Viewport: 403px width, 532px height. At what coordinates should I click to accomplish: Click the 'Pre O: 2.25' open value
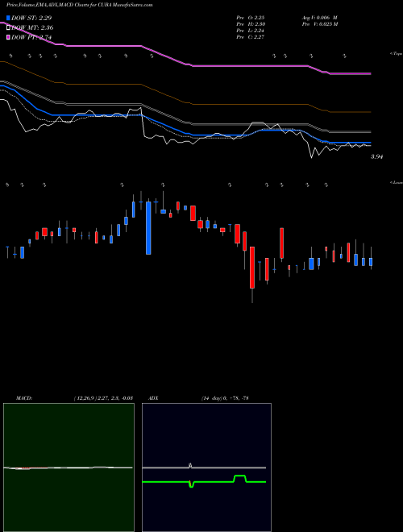[251, 18]
